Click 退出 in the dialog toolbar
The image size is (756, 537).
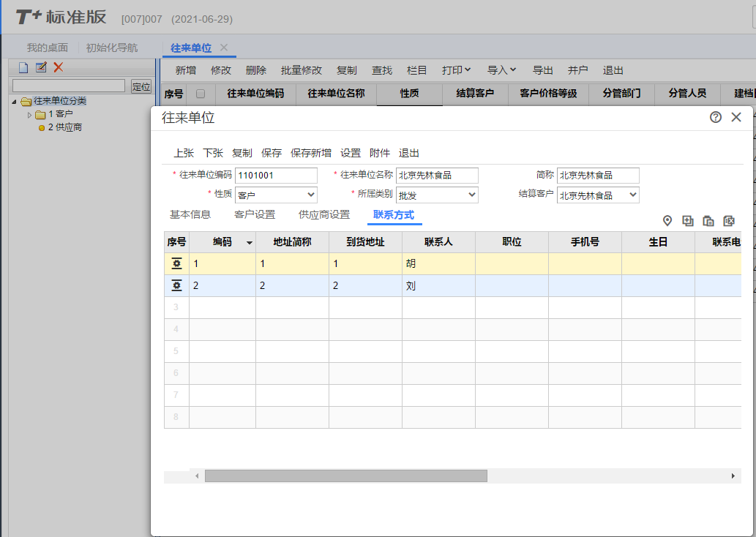pyautogui.click(x=409, y=153)
